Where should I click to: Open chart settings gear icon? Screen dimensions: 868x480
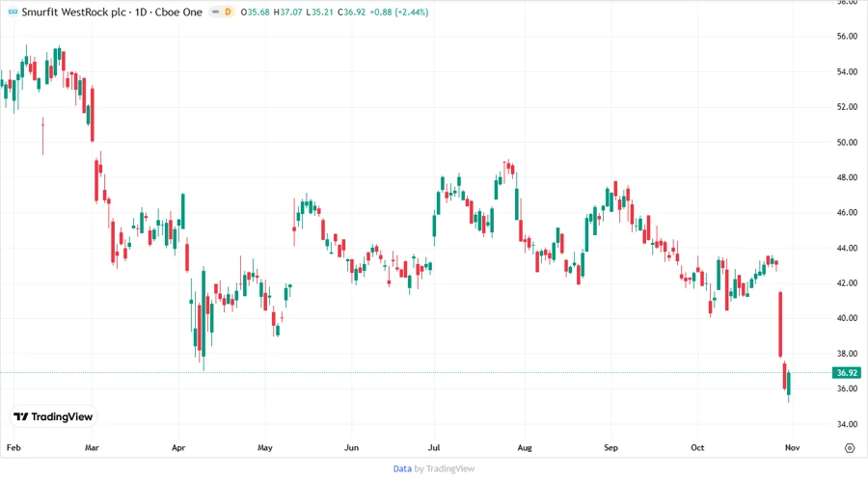pyautogui.click(x=850, y=448)
